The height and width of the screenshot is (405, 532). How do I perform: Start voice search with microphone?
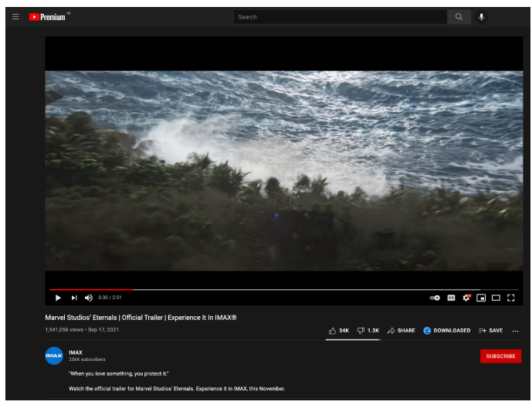coord(481,17)
